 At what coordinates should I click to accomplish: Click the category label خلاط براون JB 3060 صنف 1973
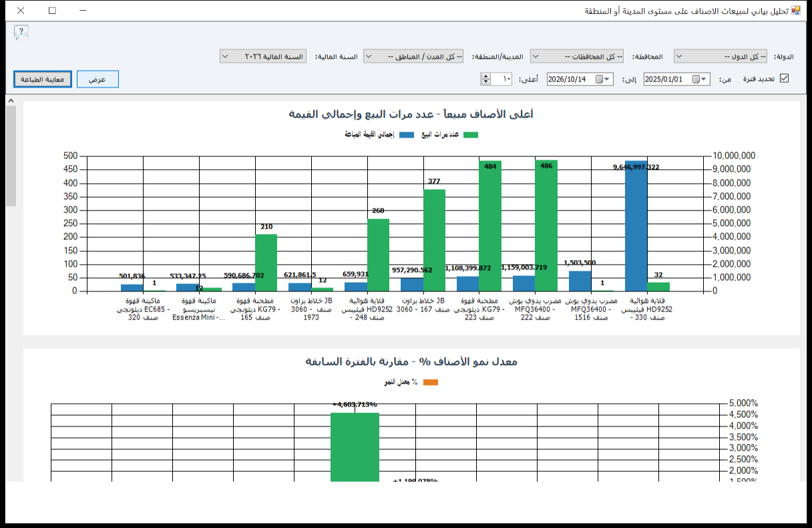tap(310, 310)
